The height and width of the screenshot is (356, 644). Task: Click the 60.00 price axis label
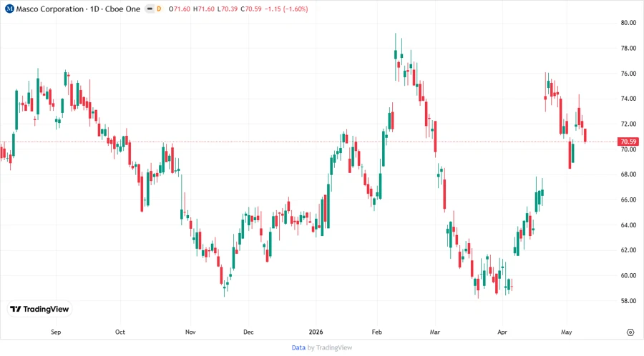pos(628,275)
